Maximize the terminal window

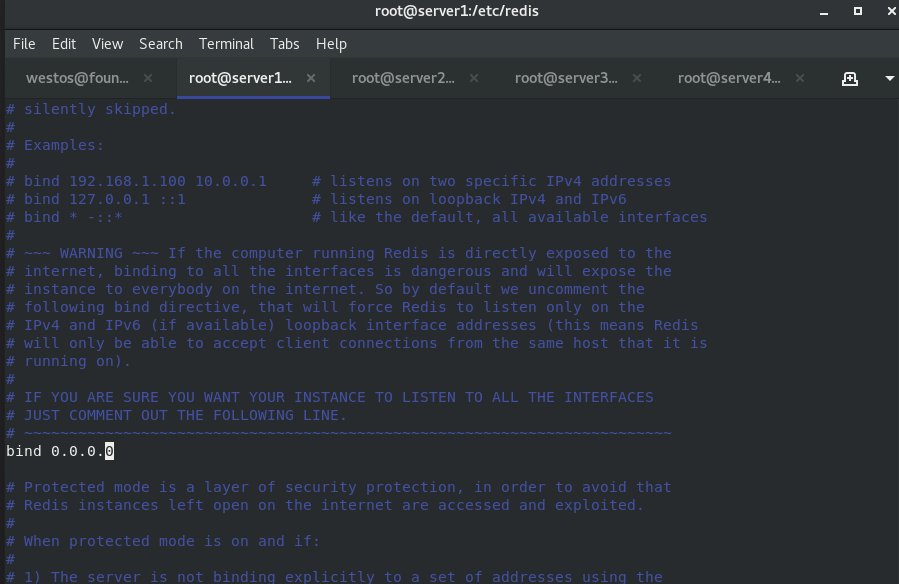pos(858,11)
